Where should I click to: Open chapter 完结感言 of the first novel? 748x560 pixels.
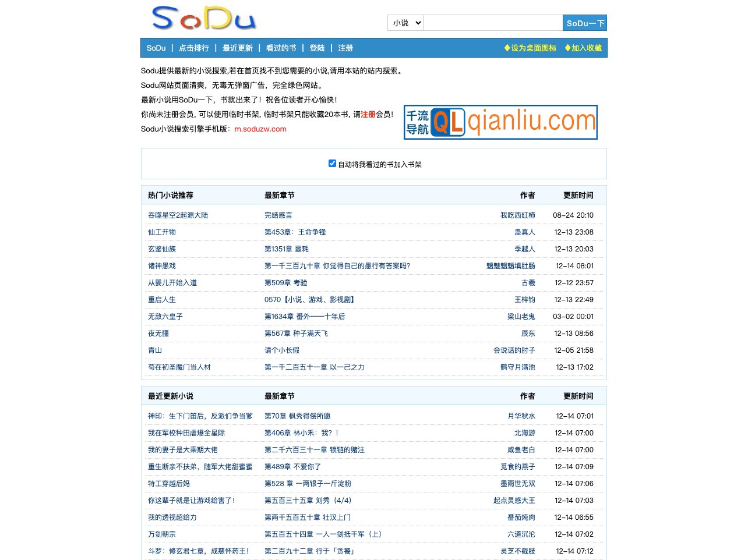pos(278,215)
